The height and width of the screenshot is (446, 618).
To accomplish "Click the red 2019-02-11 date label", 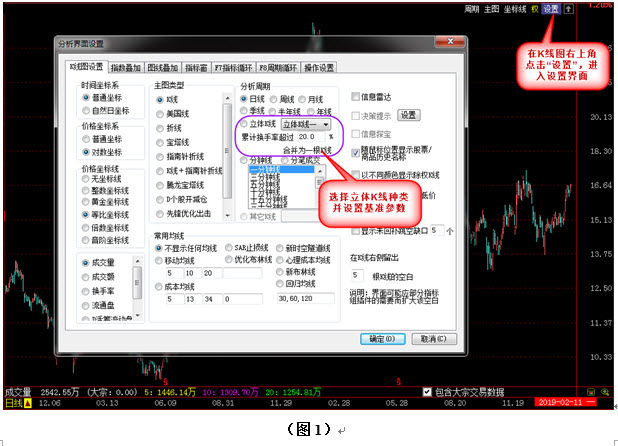I will coord(560,402).
